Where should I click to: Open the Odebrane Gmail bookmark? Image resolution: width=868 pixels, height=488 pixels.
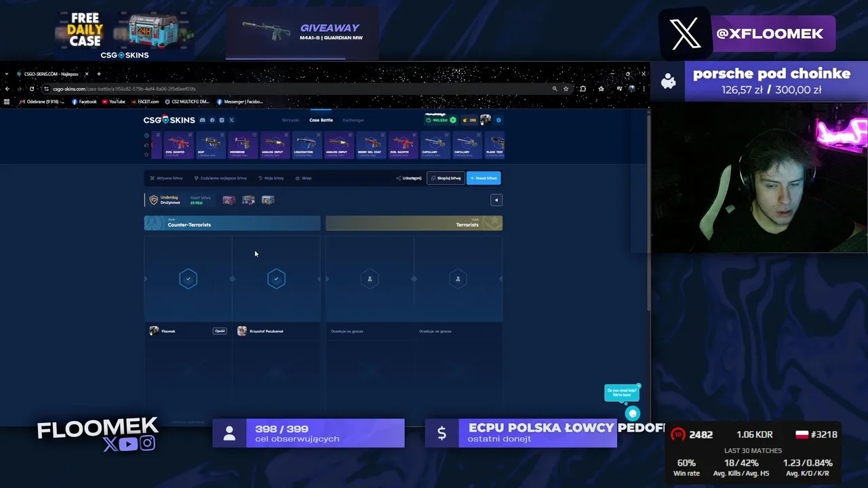pyautogui.click(x=42, y=102)
